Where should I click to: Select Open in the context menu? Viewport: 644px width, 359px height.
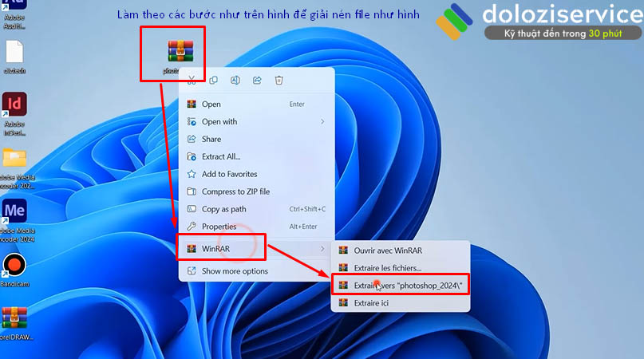point(257,105)
